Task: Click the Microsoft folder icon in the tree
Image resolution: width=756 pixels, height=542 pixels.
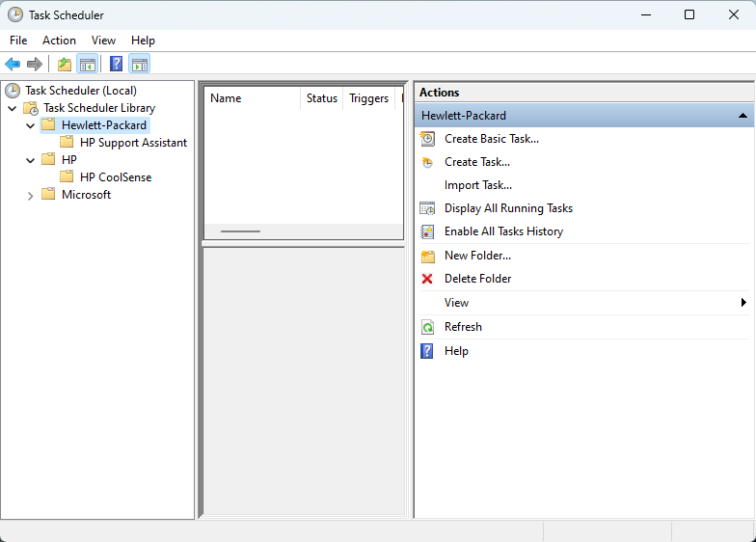Action: [48, 195]
